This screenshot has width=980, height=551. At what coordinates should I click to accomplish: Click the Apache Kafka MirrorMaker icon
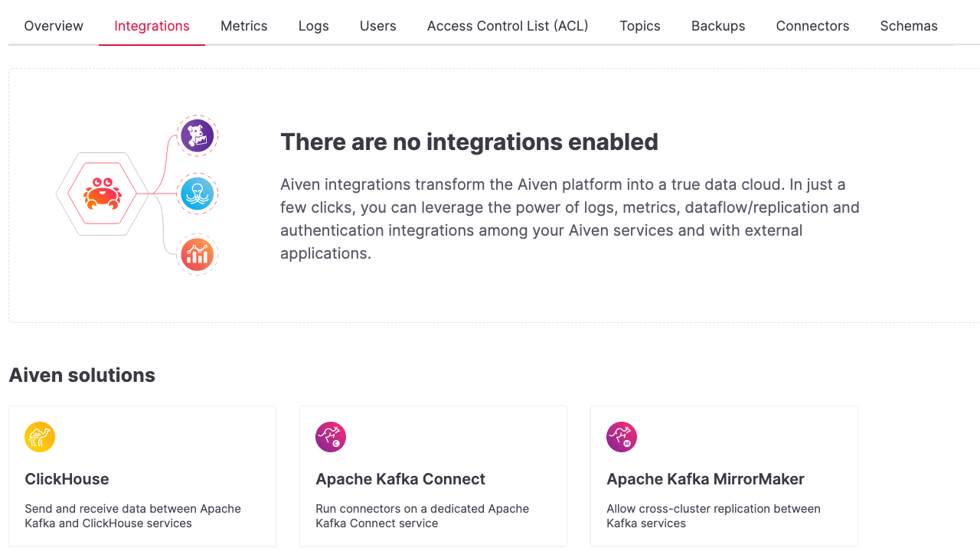622,437
